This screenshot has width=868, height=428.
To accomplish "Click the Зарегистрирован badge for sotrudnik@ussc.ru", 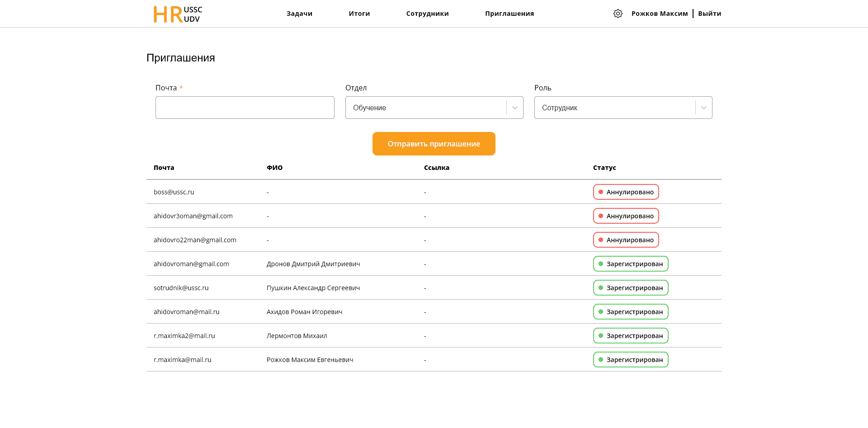I will pyautogui.click(x=631, y=288).
